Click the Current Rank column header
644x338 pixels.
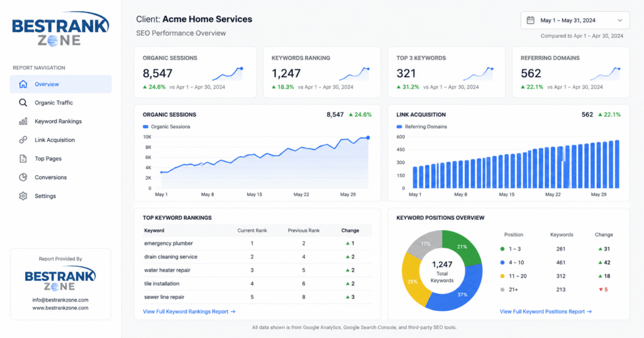[x=252, y=231]
